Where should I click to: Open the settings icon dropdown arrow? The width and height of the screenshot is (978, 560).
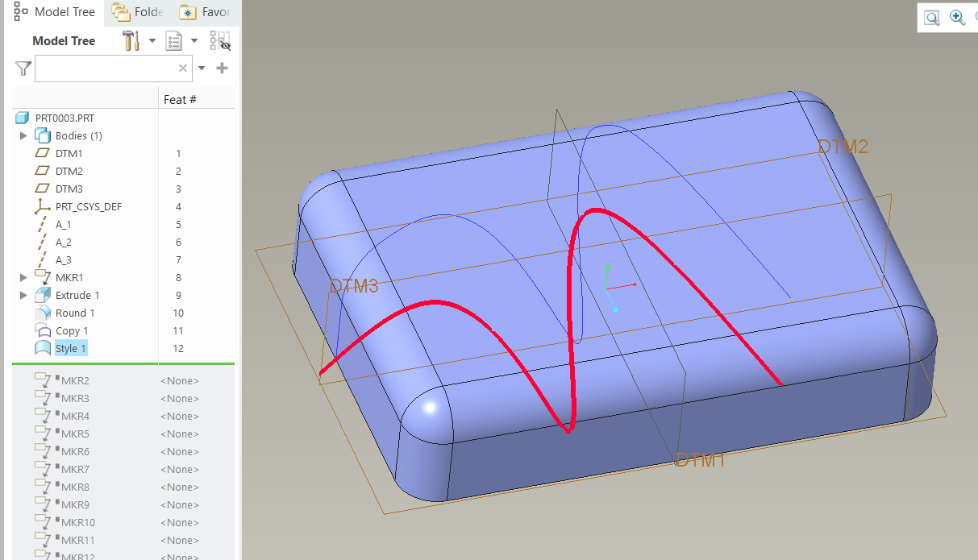pyautogui.click(x=152, y=40)
